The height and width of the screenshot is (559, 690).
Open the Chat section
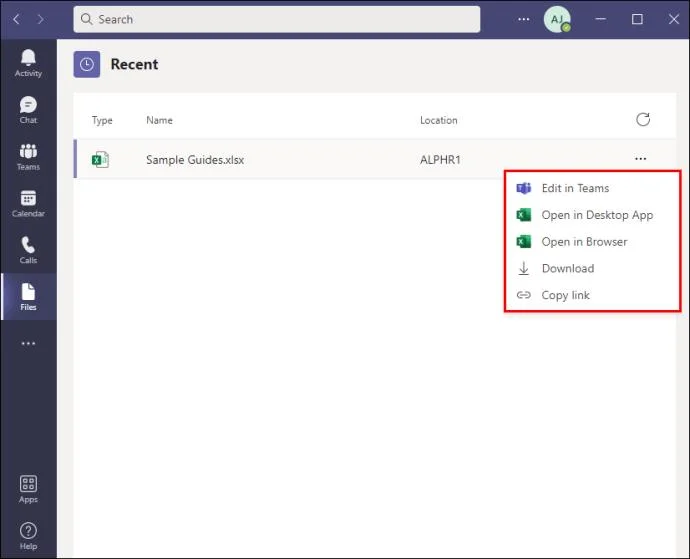click(28, 110)
